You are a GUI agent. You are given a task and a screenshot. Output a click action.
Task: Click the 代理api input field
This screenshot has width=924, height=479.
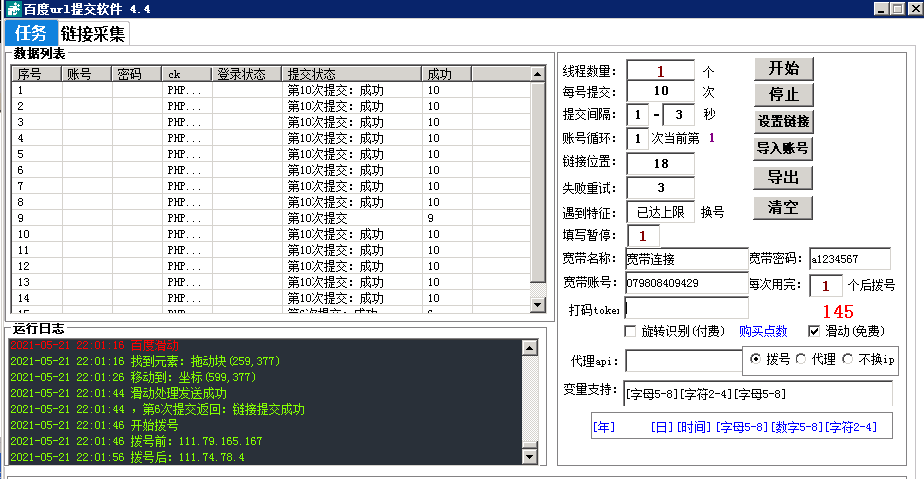click(684, 361)
